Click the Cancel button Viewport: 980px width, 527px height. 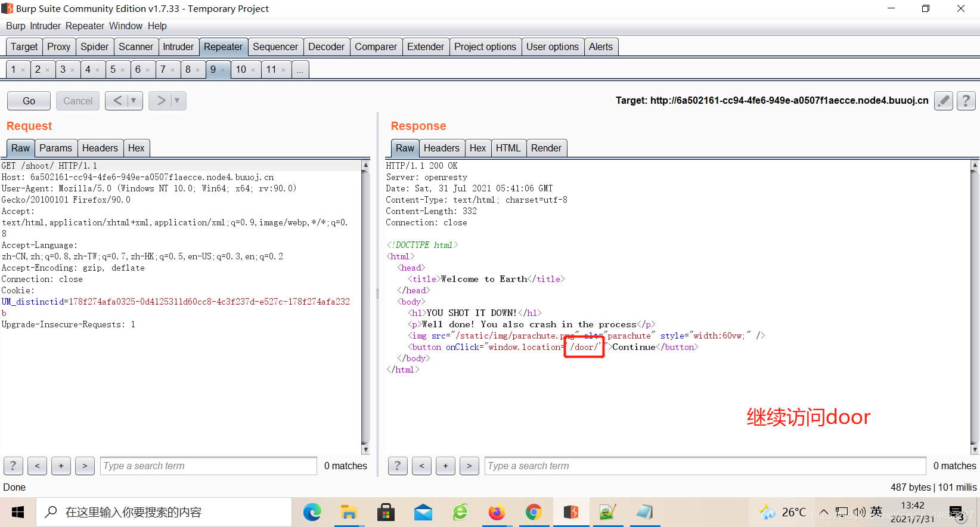[x=78, y=101]
